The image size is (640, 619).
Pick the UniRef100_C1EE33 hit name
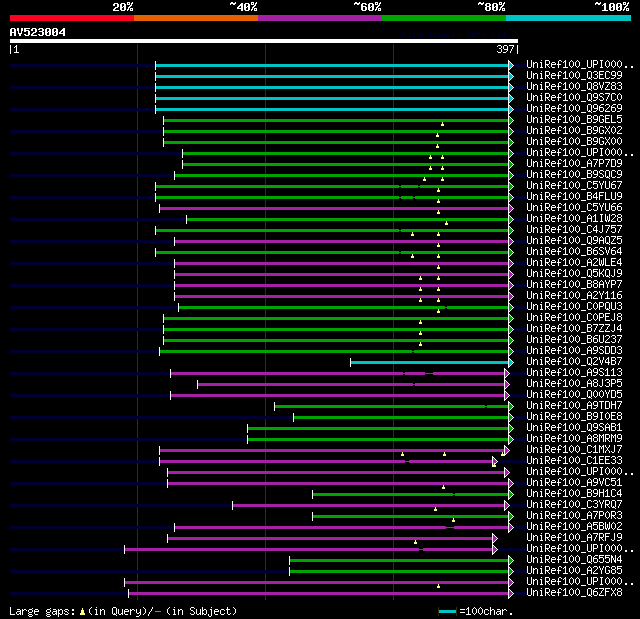(574, 461)
